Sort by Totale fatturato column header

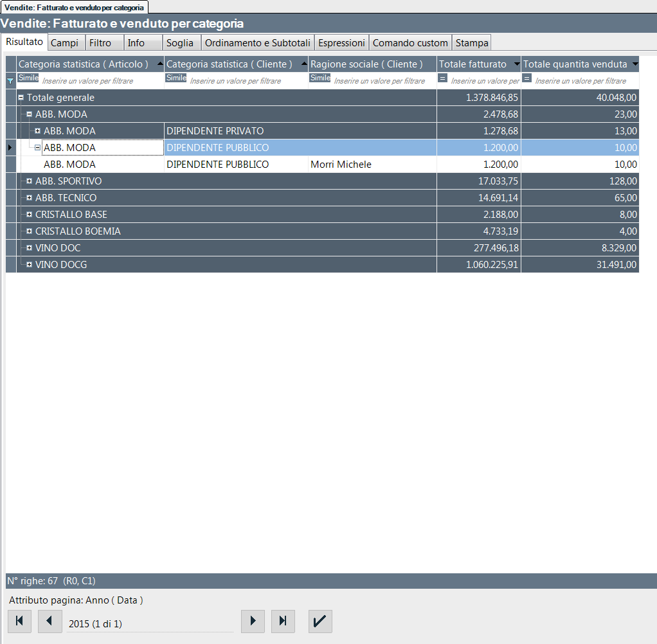tap(473, 64)
